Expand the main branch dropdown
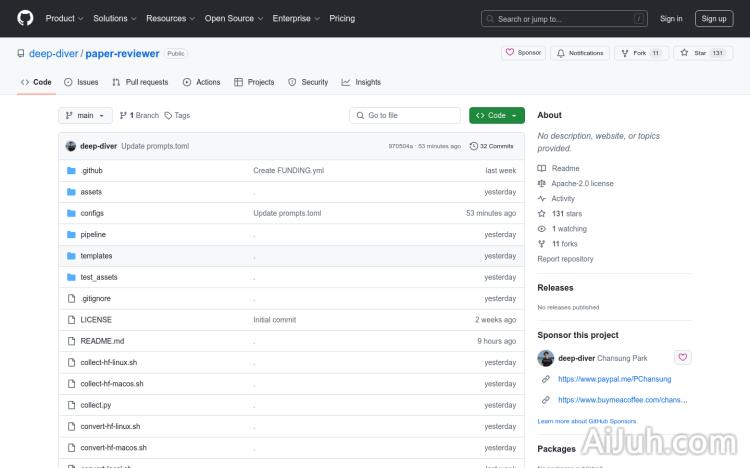The height and width of the screenshot is (468, 750). (84, 115)
